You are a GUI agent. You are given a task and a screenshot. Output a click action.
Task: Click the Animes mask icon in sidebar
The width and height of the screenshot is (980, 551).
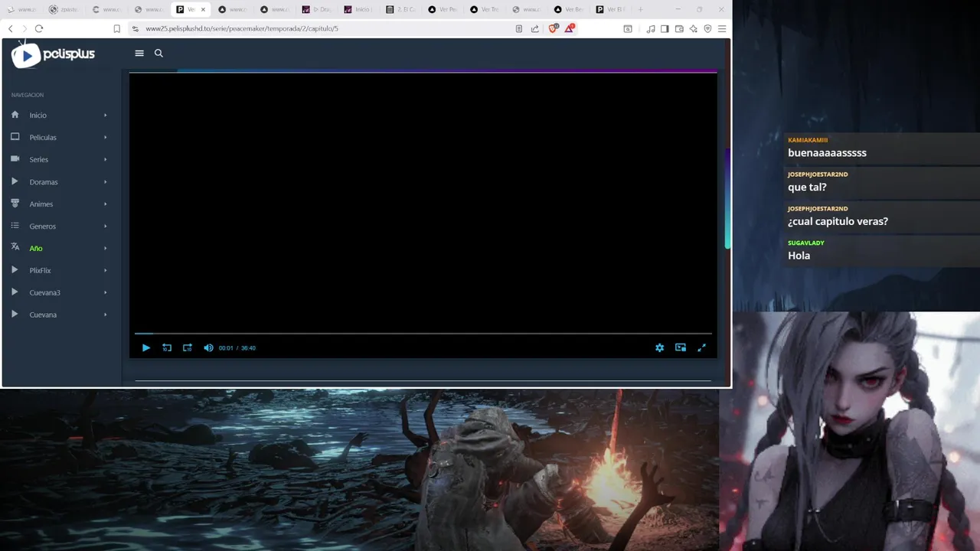[x=15, y=204]
